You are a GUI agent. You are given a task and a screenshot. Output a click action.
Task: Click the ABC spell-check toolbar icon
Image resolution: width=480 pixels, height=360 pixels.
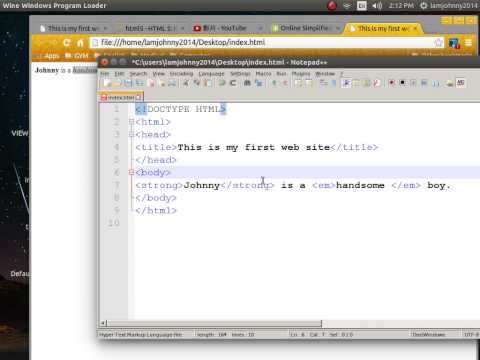461,83
